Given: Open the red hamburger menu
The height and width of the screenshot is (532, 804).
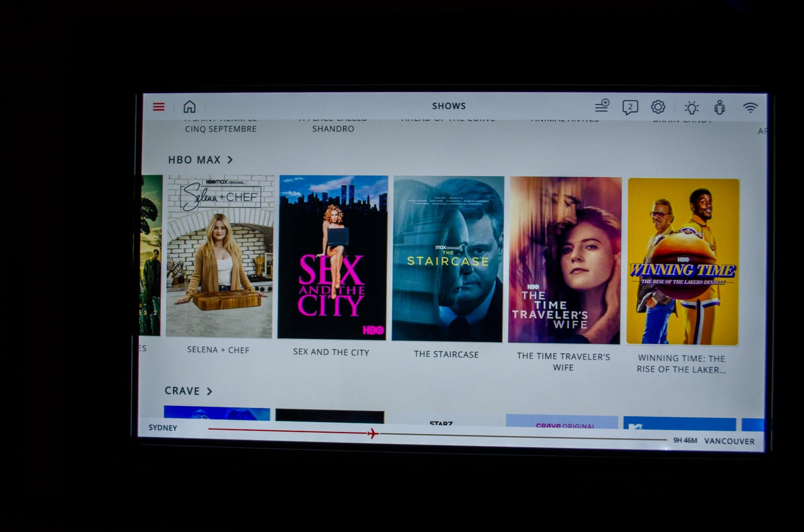Looking at the screenshot, I should (x=159, y=107).
